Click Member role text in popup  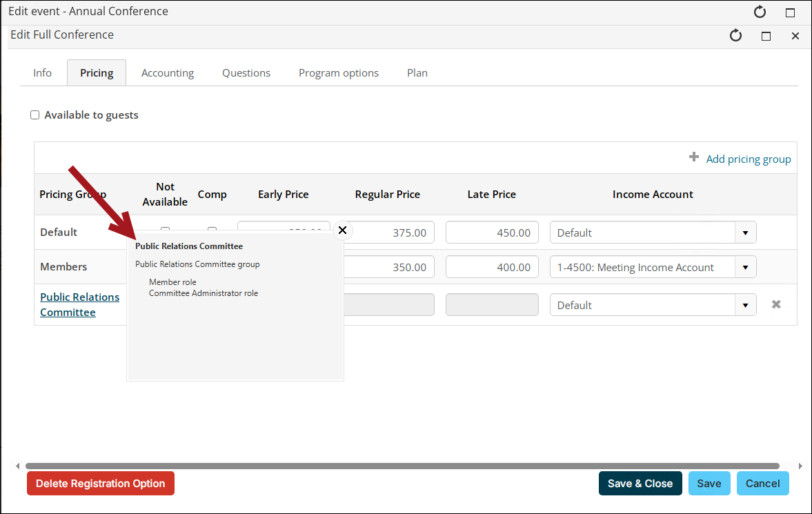pos(172,282)
